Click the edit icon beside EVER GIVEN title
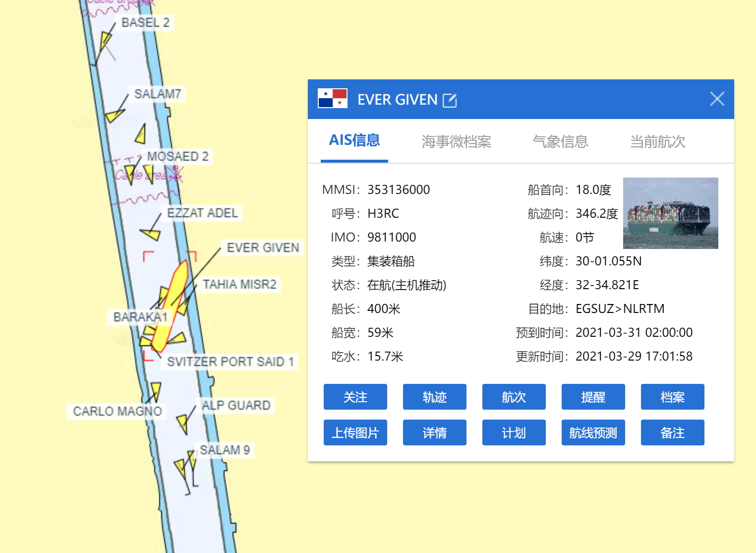The height and width of the screenshot is (553, 756). pos(449,100)
